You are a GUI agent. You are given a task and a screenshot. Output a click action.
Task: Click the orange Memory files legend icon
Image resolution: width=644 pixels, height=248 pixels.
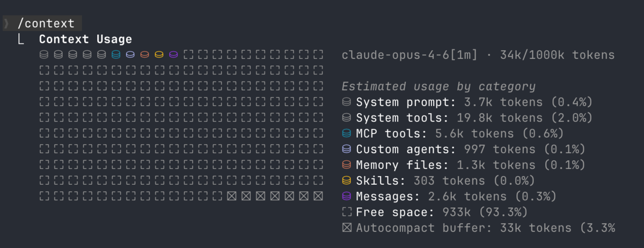(x=347, y=165)
